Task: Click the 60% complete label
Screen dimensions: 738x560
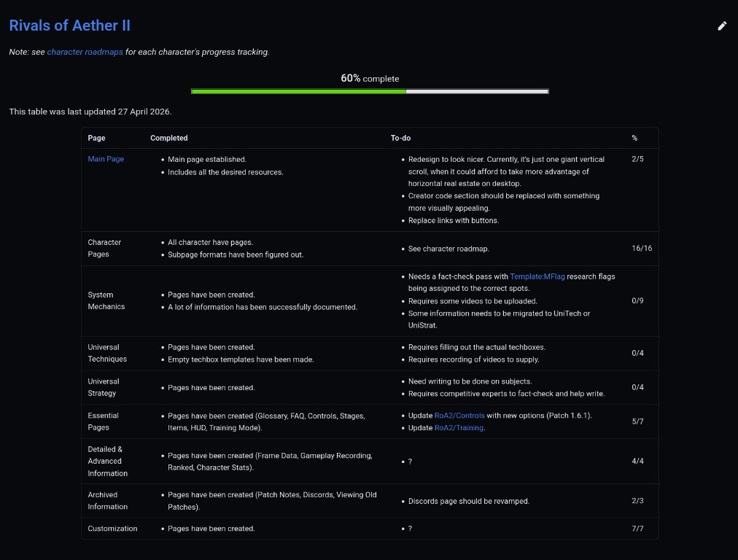Action: 370,78
